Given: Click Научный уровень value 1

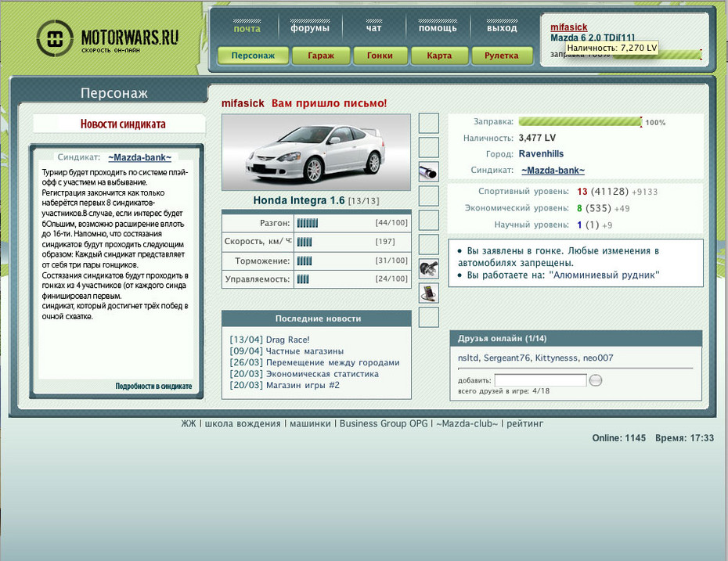Looking at the screenshot, I should coord(579,225).
